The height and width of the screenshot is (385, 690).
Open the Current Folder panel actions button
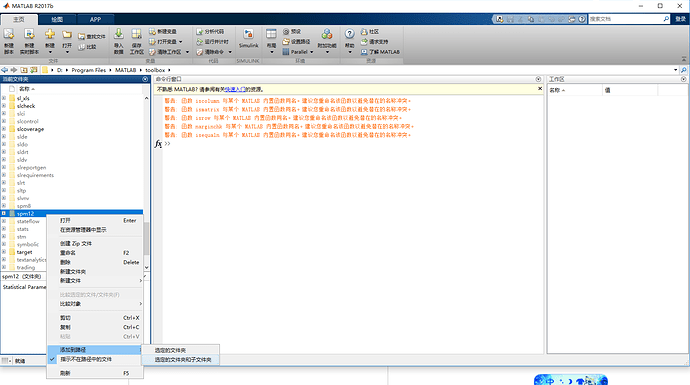point(145,79)
